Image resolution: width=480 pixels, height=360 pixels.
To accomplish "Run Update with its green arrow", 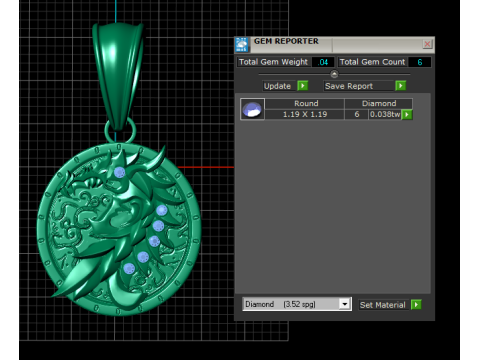I will tap(303, 86).
